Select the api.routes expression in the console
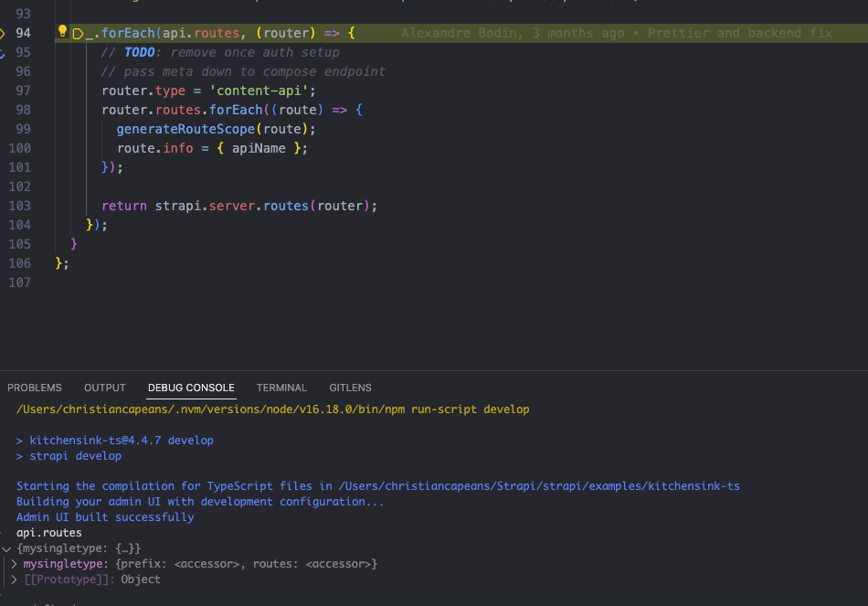Viewport: 868px width, 606px height. tap(48, 532)
